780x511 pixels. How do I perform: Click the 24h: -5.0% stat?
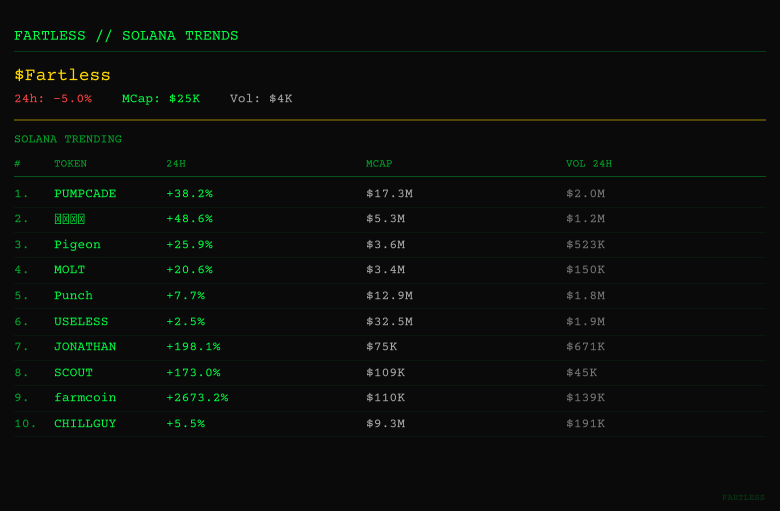point(53,99)
